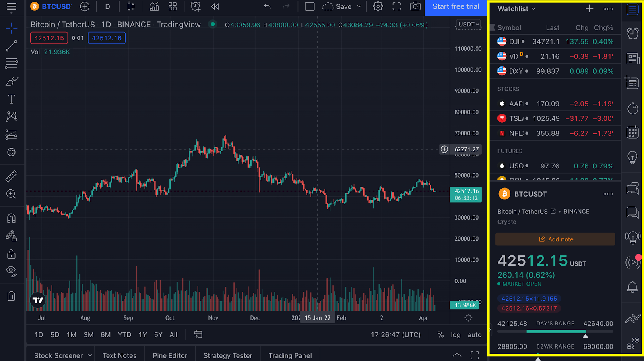Open the Trading Panel tab

click(290, 355)
